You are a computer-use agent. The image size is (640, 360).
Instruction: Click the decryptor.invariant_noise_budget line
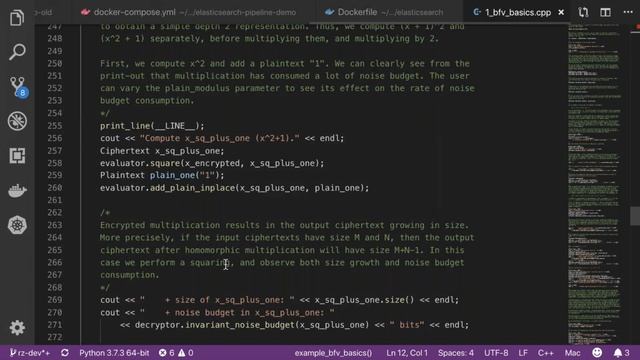pos(294,325)
